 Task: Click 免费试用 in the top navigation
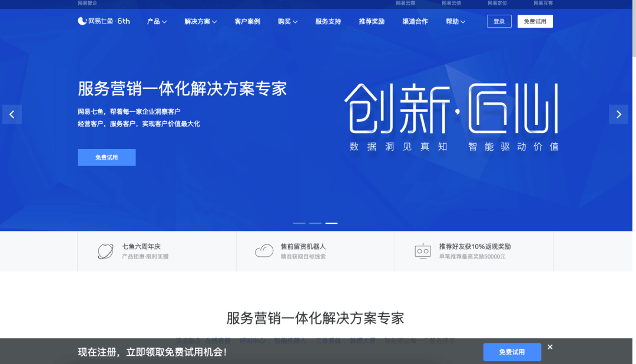(x=535, y=22)
